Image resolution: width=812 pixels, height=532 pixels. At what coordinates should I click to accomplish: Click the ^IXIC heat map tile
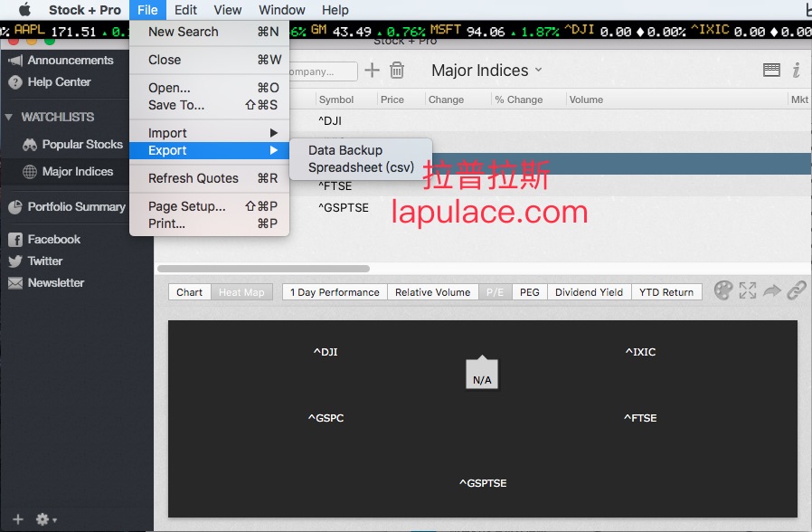pyautogui.click(x=640, y=352)
